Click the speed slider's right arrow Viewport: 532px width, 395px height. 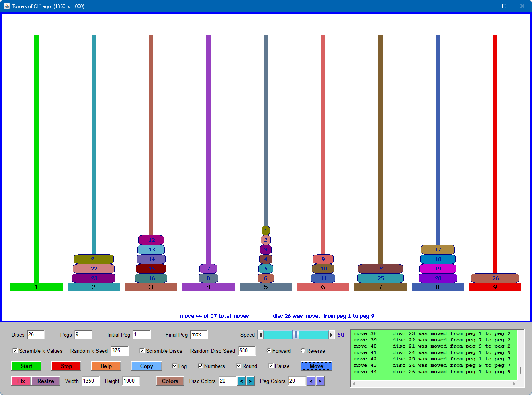pyautogui.click(x=331, y=335)
